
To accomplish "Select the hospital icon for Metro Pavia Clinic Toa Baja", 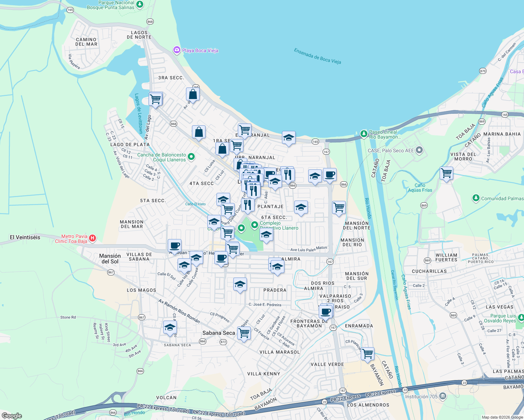I will [x=92, y=238].
